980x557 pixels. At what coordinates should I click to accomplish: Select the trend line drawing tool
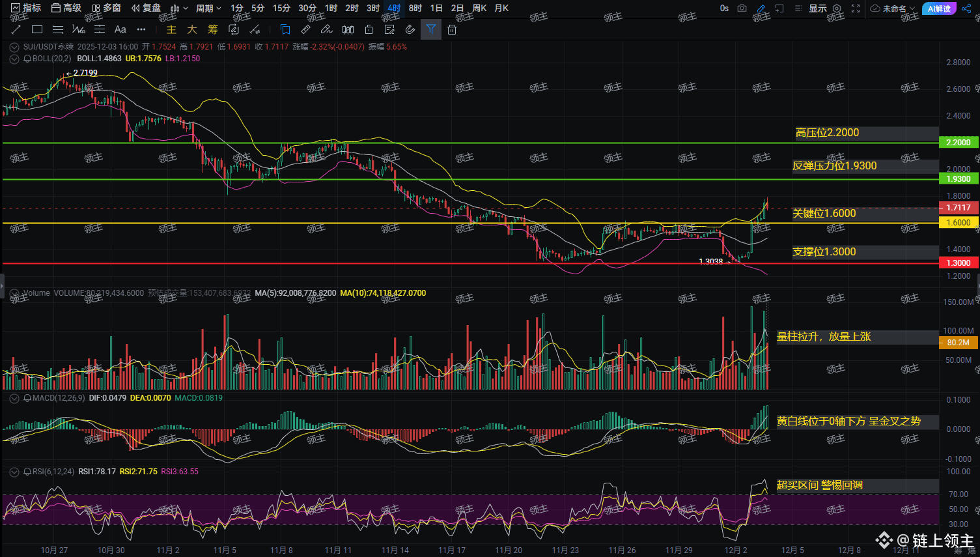(16, 29)
